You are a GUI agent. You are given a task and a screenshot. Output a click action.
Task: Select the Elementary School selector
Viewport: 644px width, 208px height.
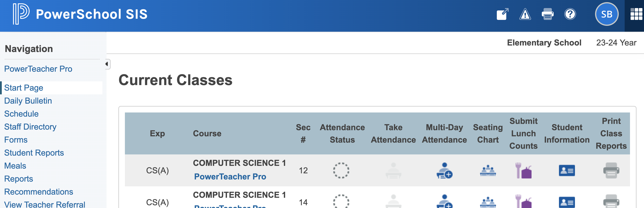click(x=544, y=43)
